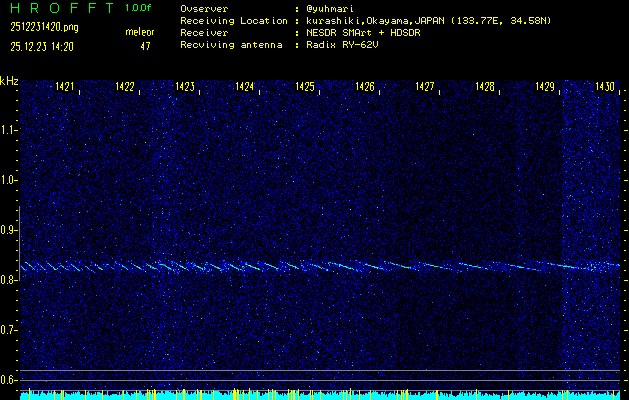Select the 0.8 frequency axis label
The height and width of the screenshot is (400, 629).
coord(10,280)
